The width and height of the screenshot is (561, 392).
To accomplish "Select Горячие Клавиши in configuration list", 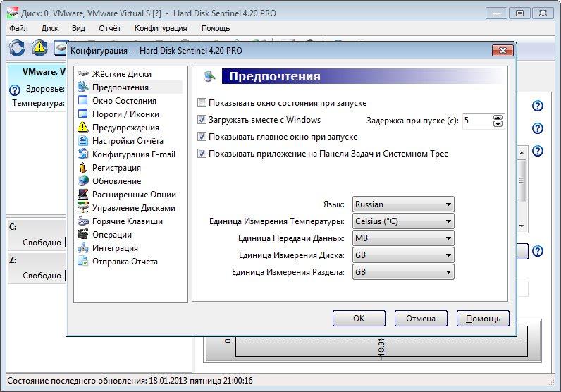I will [x=128, y=221].
